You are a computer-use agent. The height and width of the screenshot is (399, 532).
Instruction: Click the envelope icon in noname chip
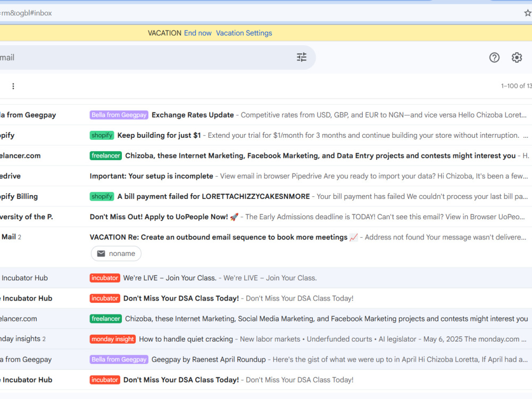coord(101,253)
